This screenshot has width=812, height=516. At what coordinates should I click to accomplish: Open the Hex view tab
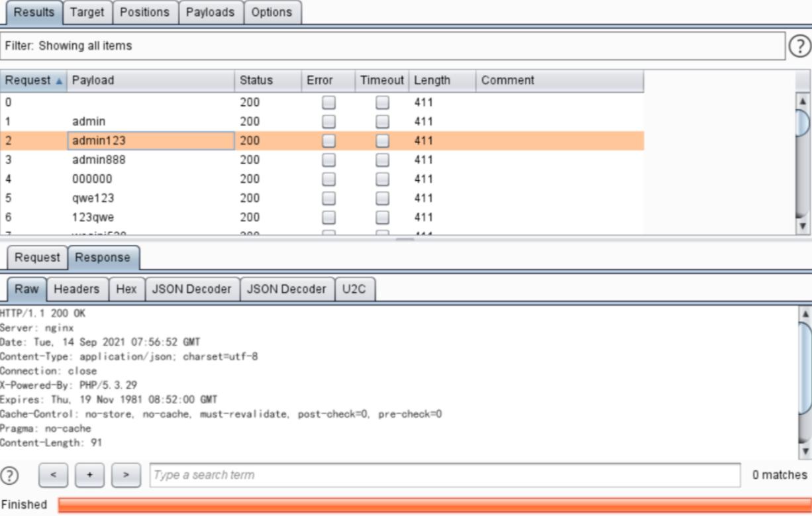[126, 289]
